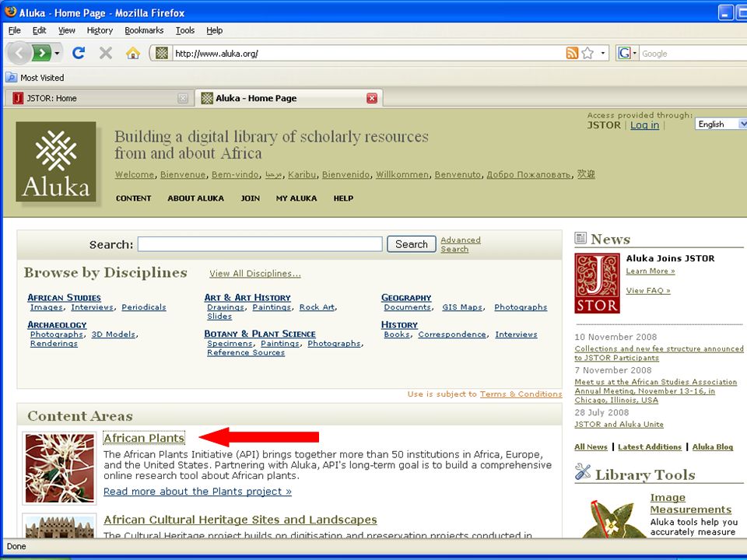747x560 pixels.
Task: Click the RSS feed icon in address bar
Action: [572, 53]
